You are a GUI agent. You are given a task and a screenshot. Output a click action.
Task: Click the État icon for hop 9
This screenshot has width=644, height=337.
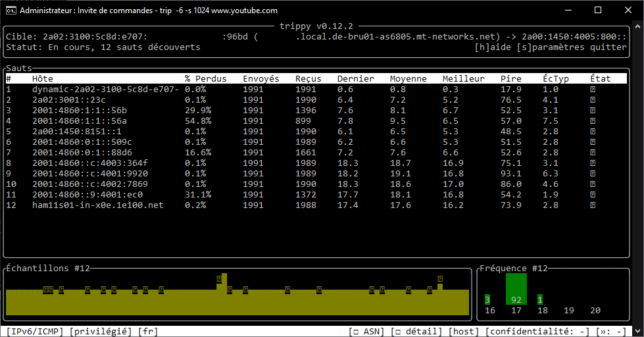pos(593,173)
